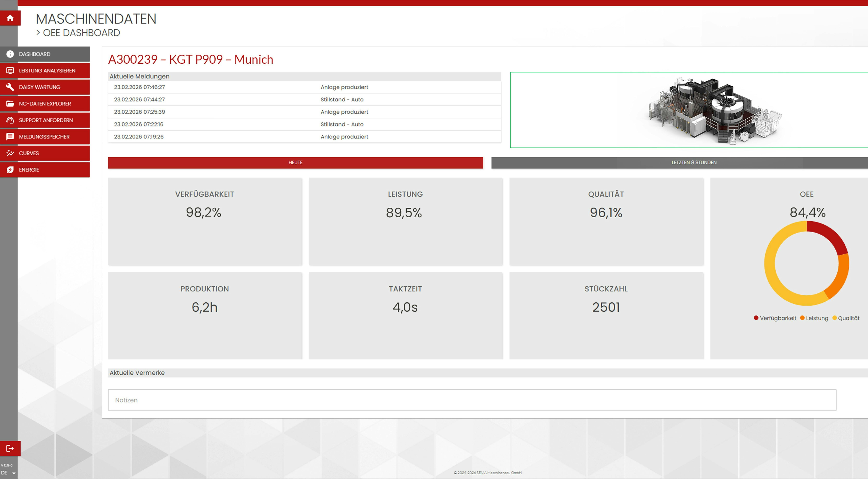Click the Daisy Wartung wrench icon

coord(10,87)
